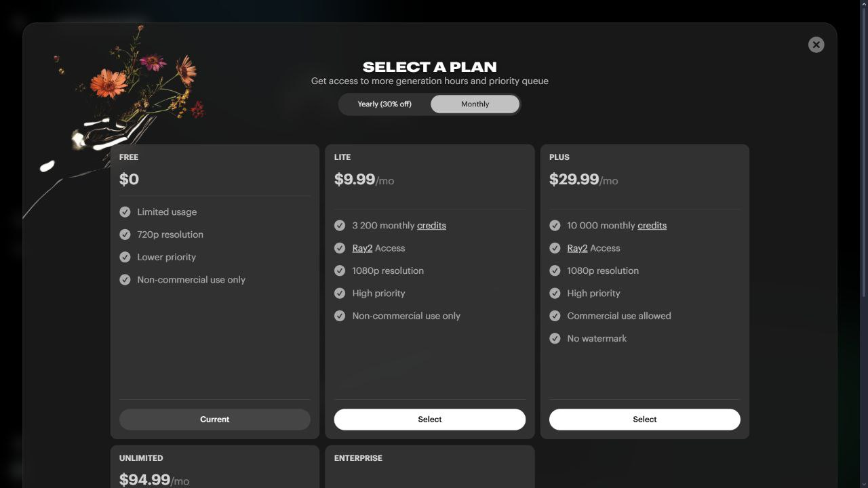
Task: Click the checkmark next to Lower priority
Action: pyautogui.click(x=125, y=258)
